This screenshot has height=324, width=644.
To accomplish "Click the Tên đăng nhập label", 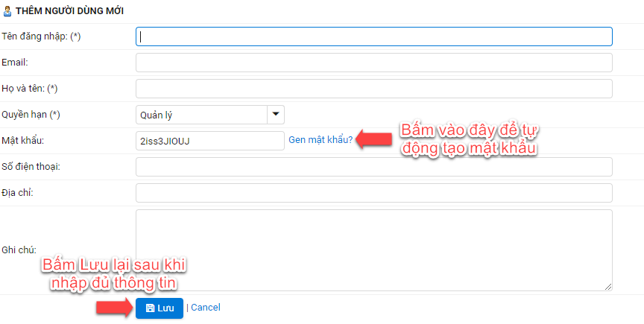I will [x=41, y=36].
